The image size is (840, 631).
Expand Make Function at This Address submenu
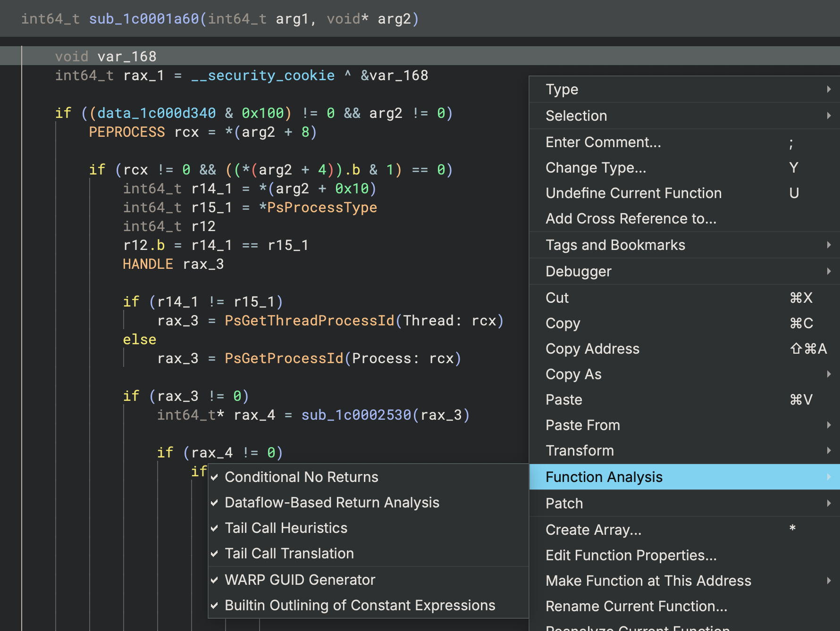pos(684,581)
